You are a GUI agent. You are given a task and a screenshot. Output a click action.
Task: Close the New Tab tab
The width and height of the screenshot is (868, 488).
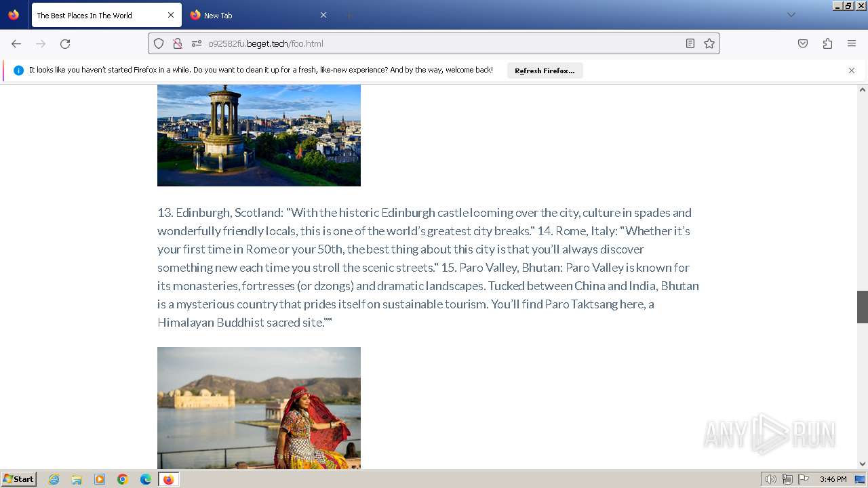(323, 15)
